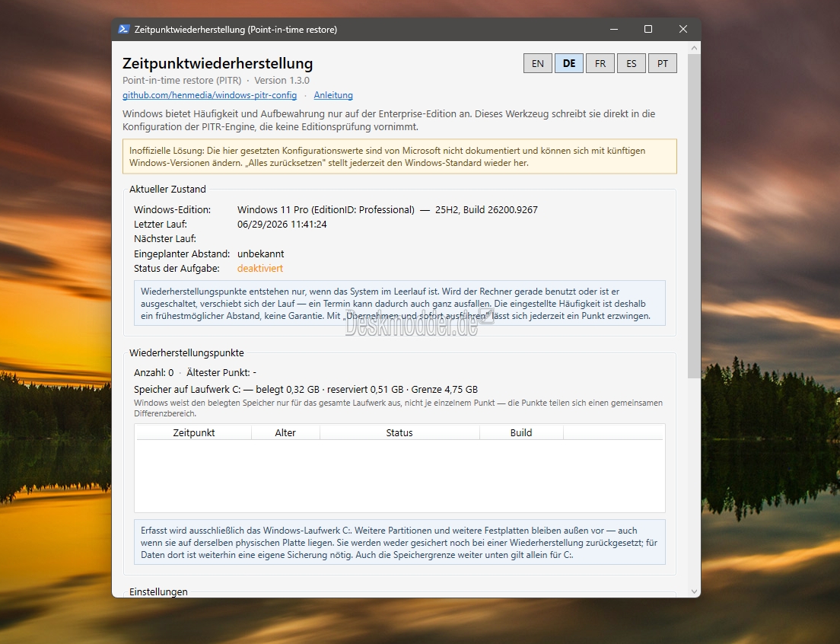
Task: Click the 'Ältester Punkt: -' text
Action: 221,372
